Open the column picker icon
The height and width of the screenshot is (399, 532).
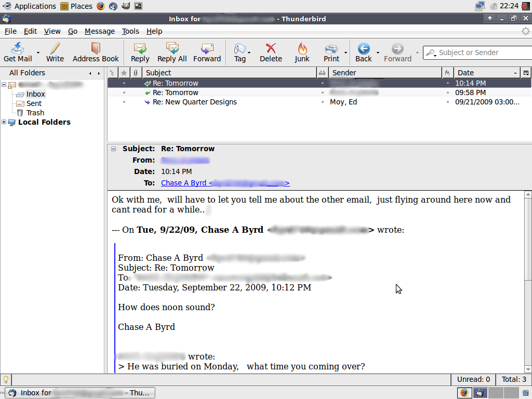[526, 73]
